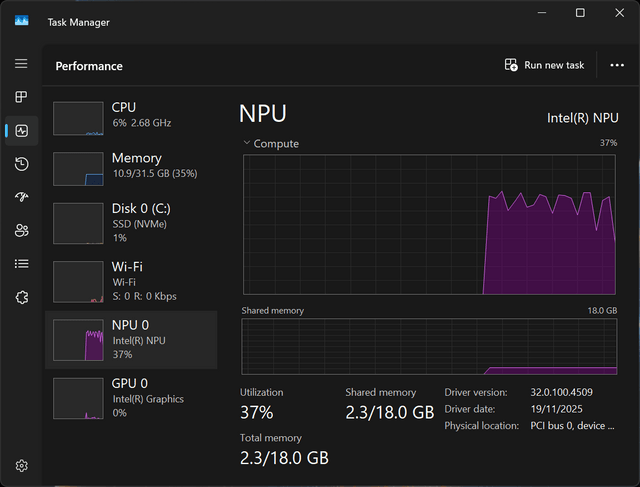Click the Utilization 37% value
Viewport: 640px width, 487px height.
tap(256, 412)
